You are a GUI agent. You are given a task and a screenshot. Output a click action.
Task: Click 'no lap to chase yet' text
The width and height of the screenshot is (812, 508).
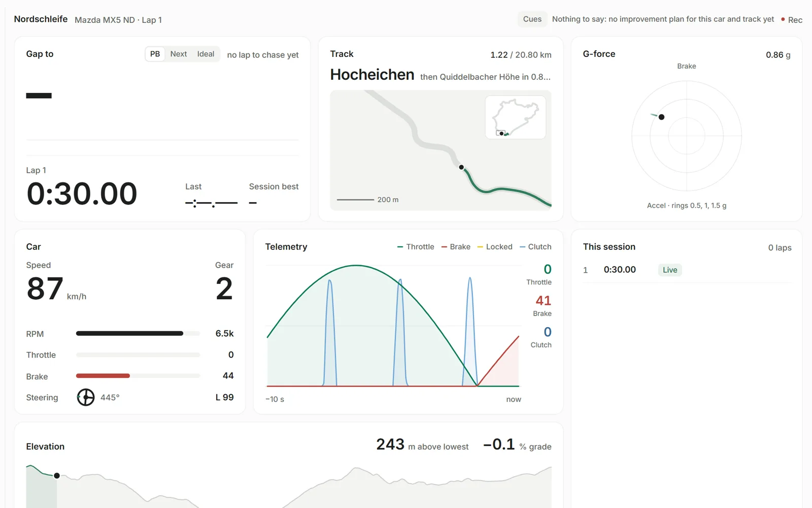pos(263,55)
